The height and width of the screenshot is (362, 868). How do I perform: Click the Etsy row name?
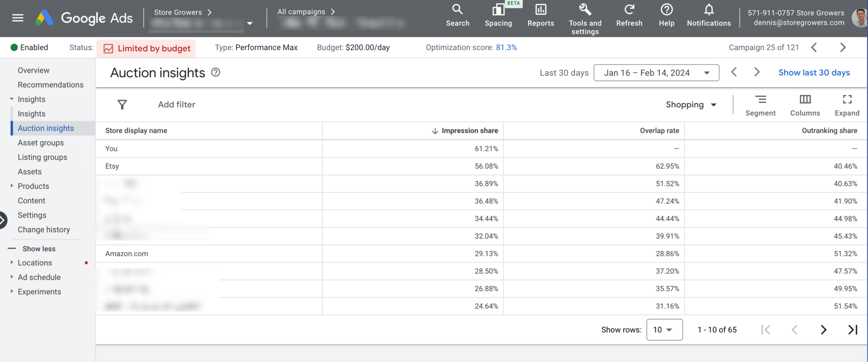(x=112, y=166)
